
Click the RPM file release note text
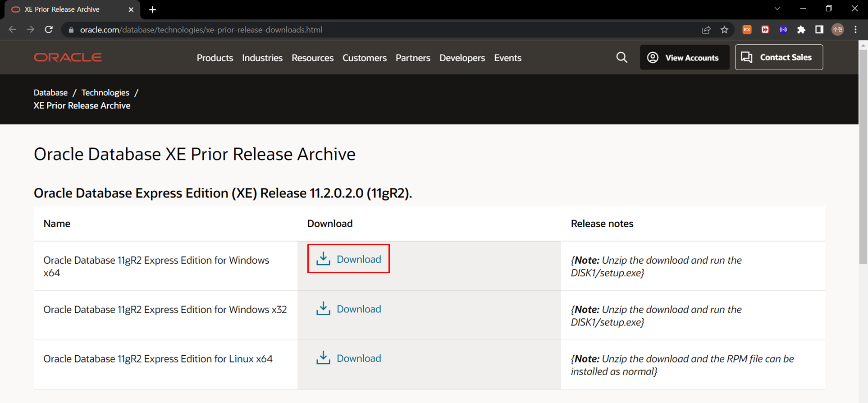click(682, 365)
